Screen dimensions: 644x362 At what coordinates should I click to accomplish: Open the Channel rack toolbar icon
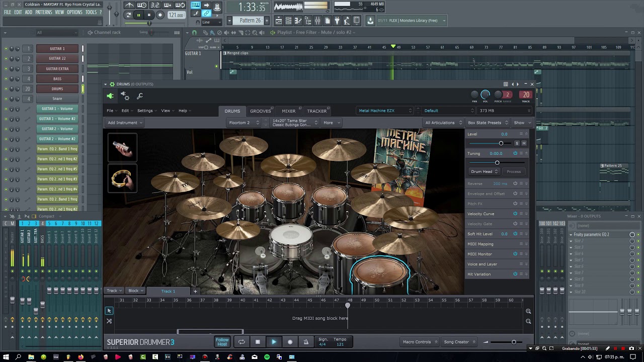click(x=288, y=21)
